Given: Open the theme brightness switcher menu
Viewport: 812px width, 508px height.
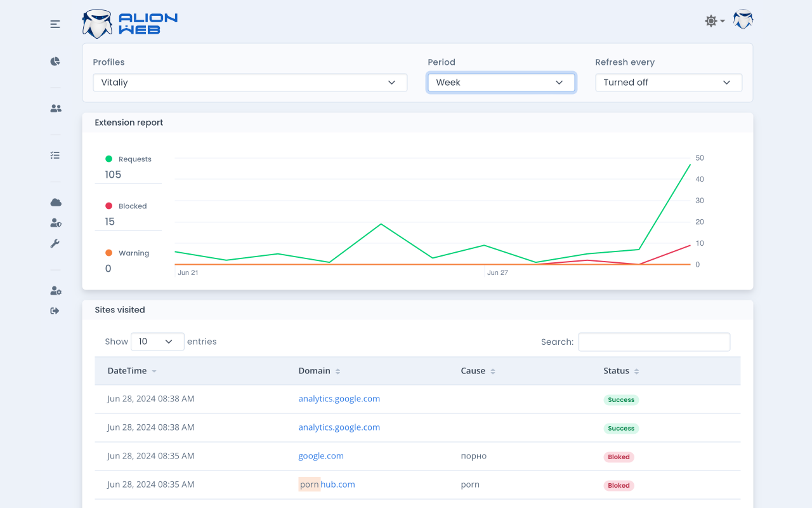Looking at the screenshot, I should tap(714, 21).
